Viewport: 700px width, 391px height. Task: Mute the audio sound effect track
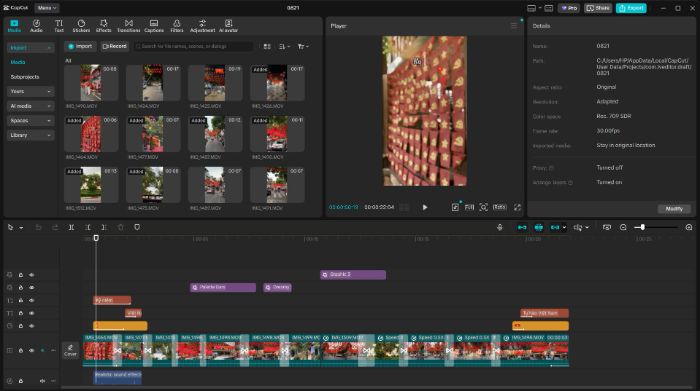[42, 381]
